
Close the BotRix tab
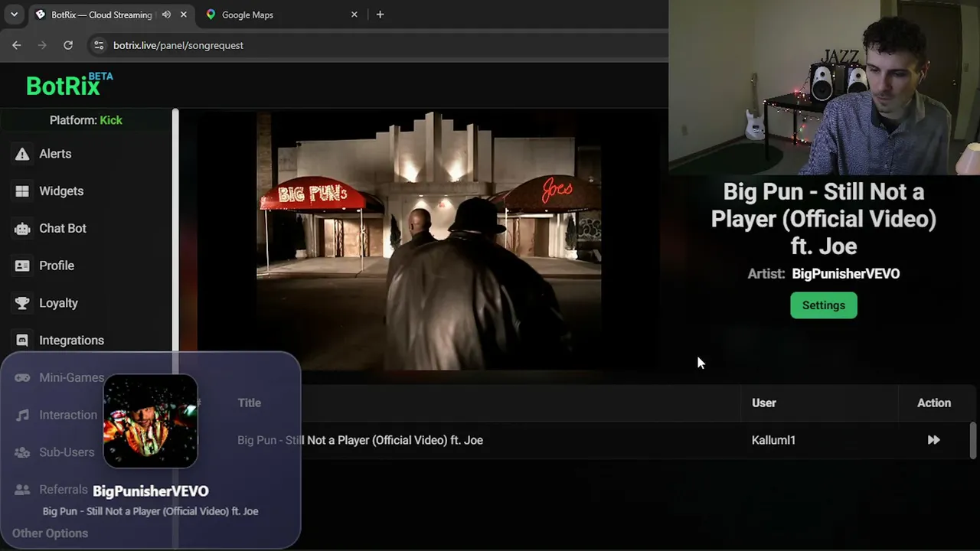183,15
